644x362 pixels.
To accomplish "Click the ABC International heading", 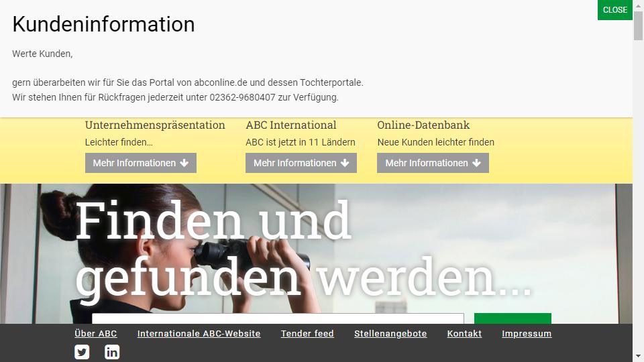I will coord(290,125).
